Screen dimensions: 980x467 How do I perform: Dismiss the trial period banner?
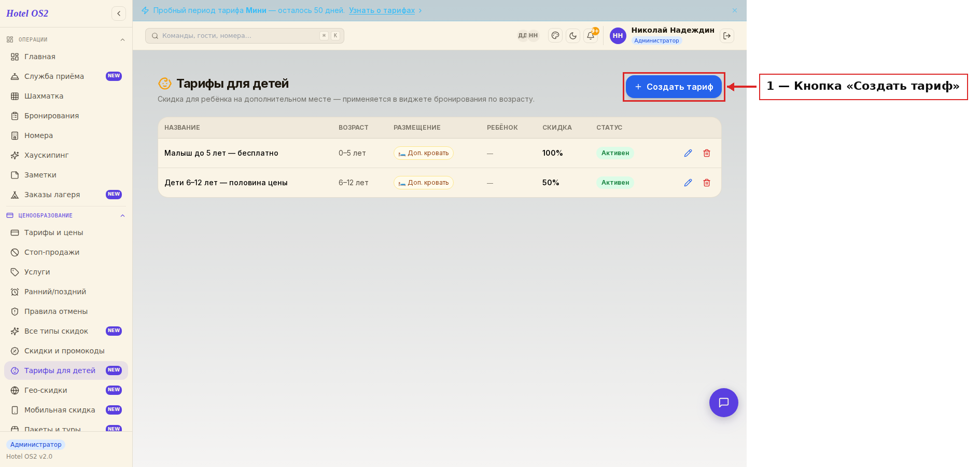(x=735, y=10)
